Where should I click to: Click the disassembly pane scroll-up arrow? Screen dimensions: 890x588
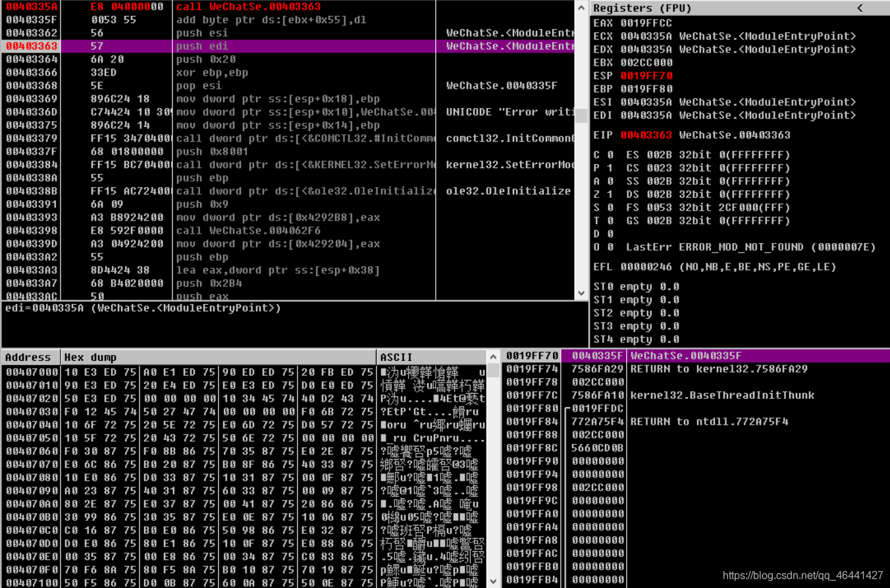[581, 8]
